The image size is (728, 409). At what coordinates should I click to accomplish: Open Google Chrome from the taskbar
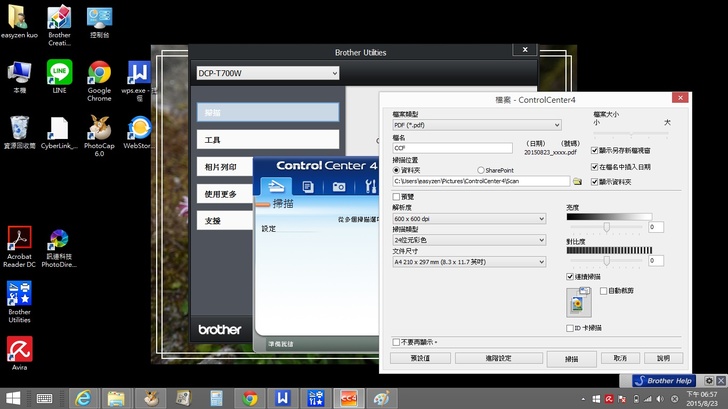250,397
